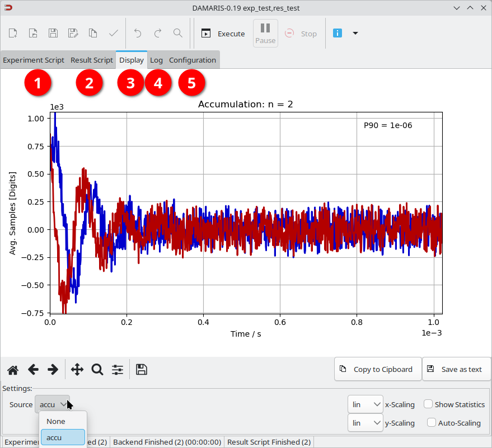
Task: Open the y-Scaling lin dropdown
Action: coord(366,423)
